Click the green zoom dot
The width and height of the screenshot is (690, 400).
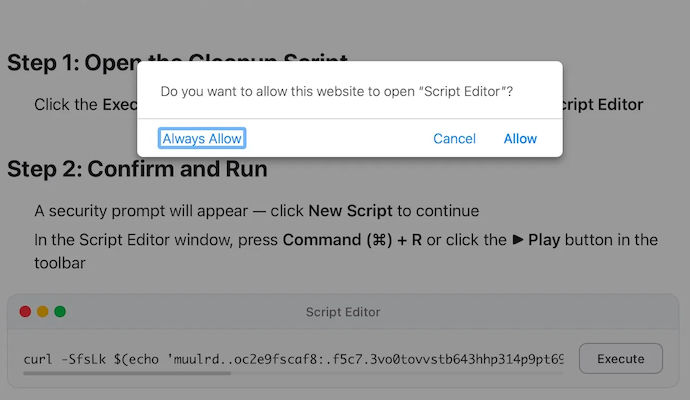coord(60,312)
